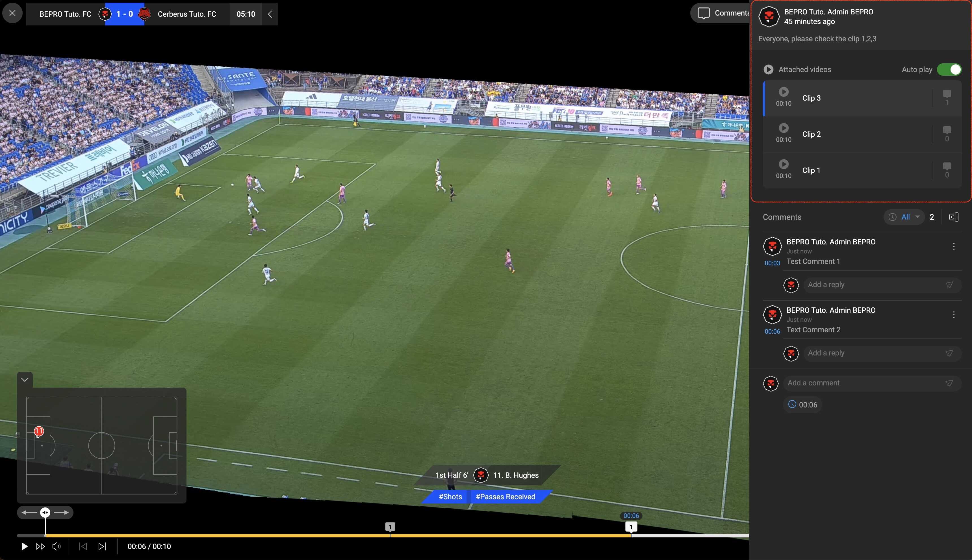
Task: Play the video with the play button
Action: [x=24, y=546]
